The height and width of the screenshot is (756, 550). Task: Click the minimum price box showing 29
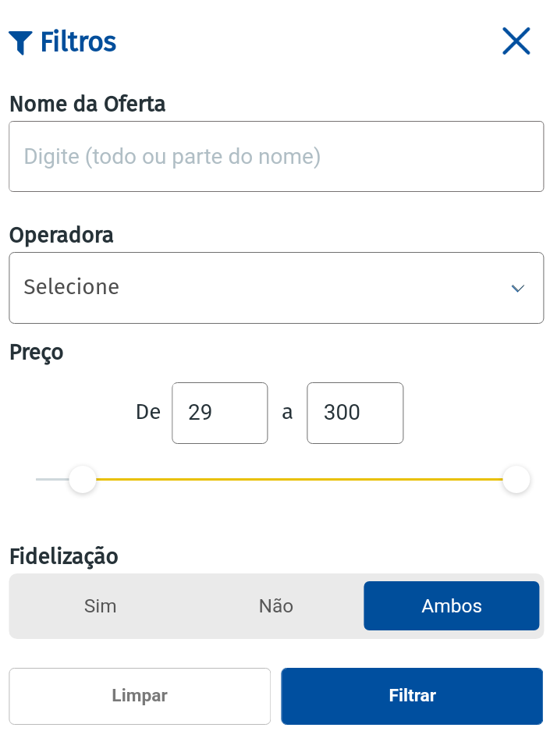tap(220, 413)
